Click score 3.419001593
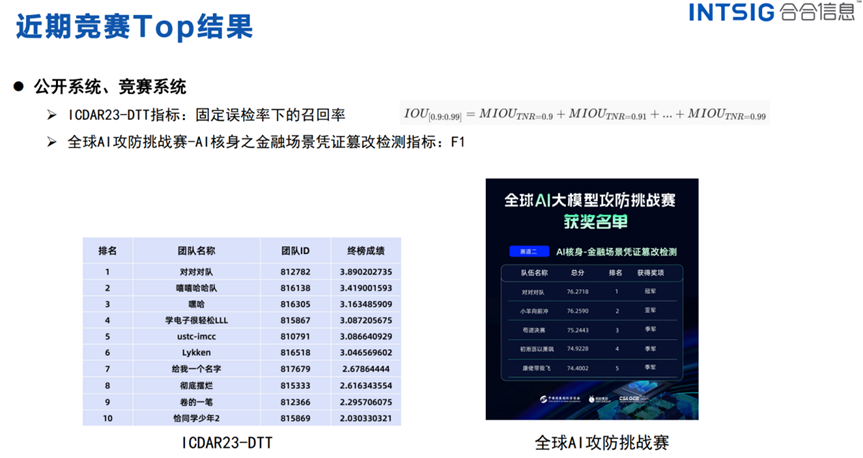The image size is (863, 458). pos(366,288)
